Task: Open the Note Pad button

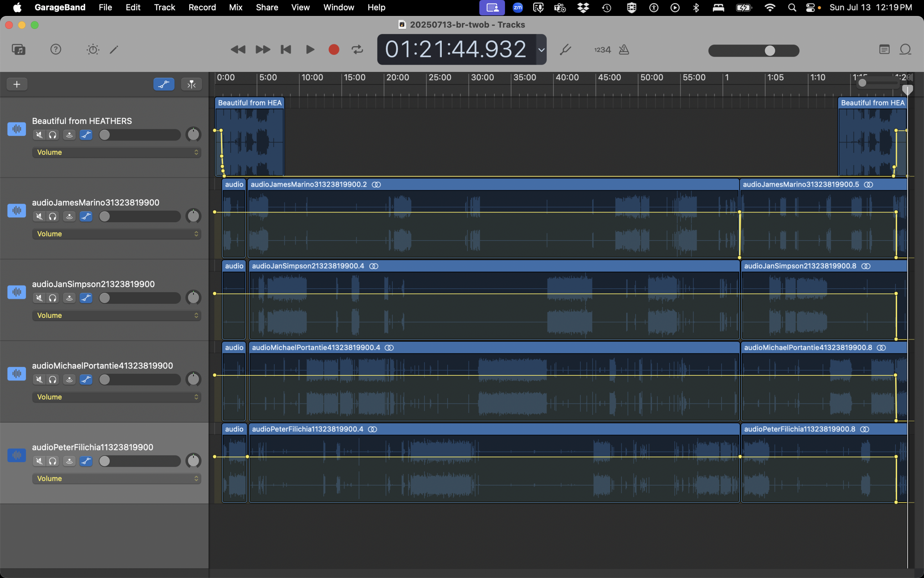Action: pos(884,49)
